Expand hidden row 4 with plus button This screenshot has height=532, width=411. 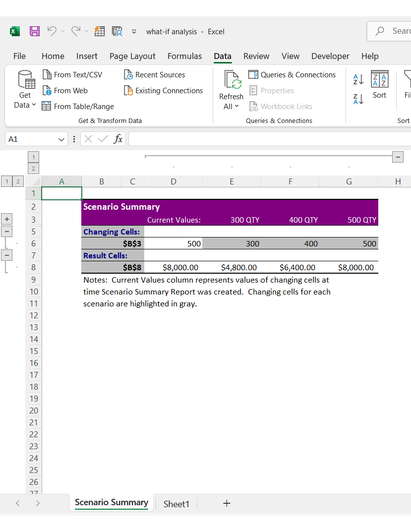tap(7, 219)
